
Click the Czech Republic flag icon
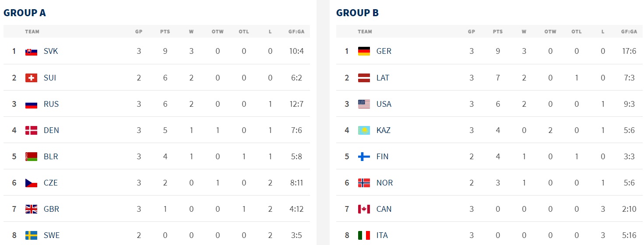31,182
